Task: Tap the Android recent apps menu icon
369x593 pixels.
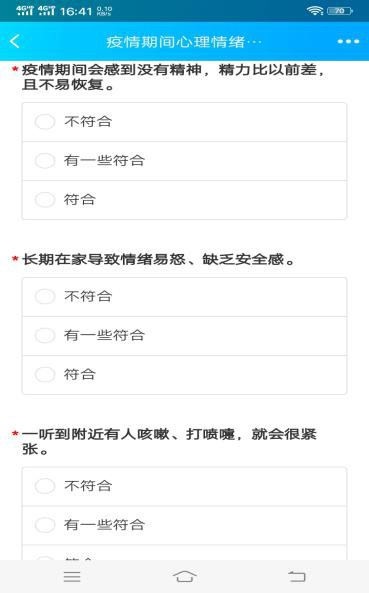Action: [x=72, y=576]
